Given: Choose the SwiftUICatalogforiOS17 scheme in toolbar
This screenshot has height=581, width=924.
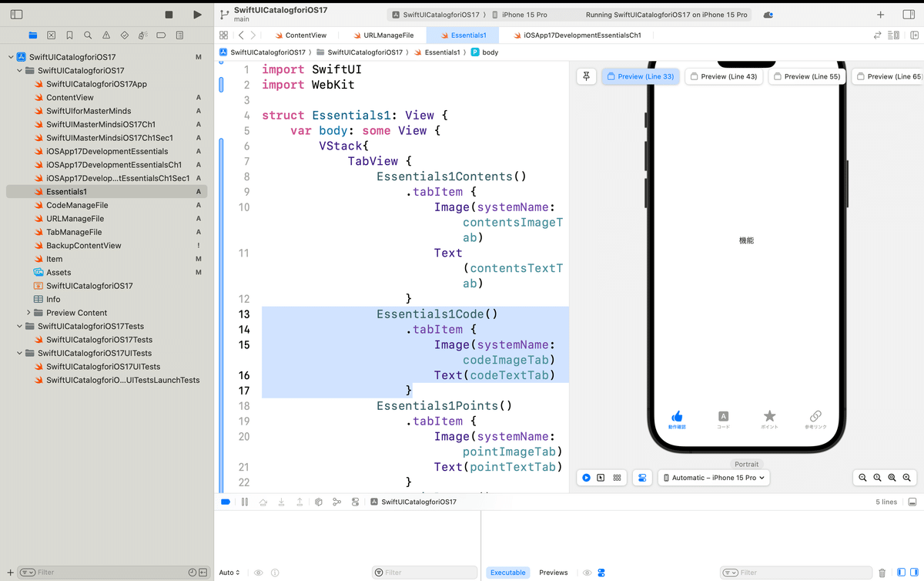Looking at the screenshot, I should click(436, 15).
